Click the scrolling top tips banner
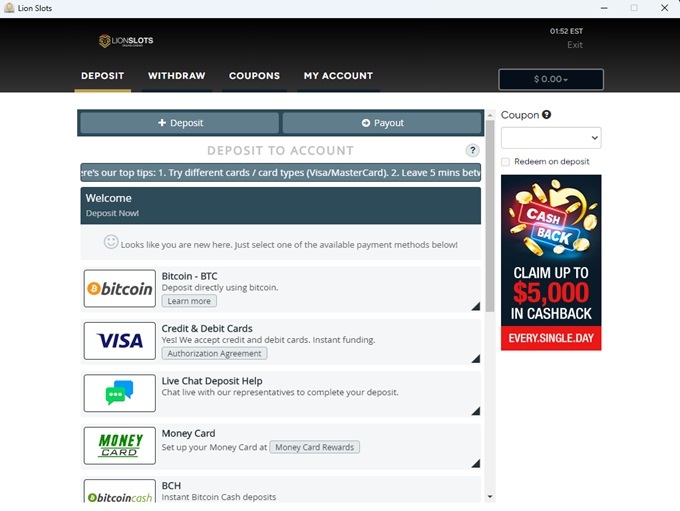680x511 pixels. pyautogui.click(x=281, y=172)
